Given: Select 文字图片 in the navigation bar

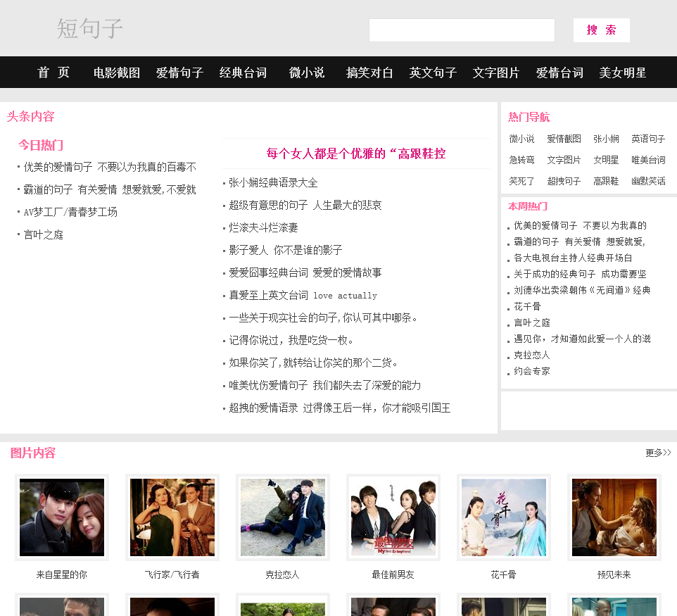Looking at the screenshot, I should tap(496, 73).
